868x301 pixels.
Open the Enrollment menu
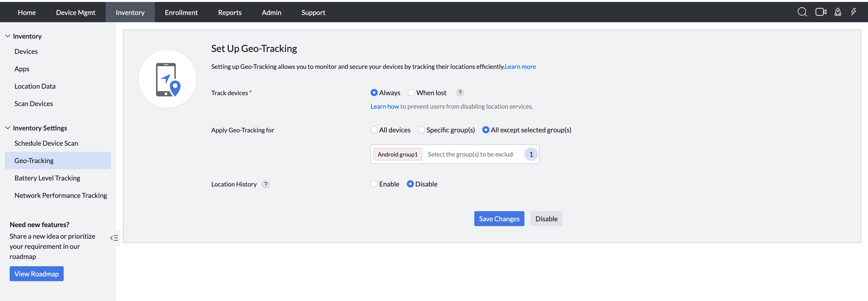coord(181,12)
